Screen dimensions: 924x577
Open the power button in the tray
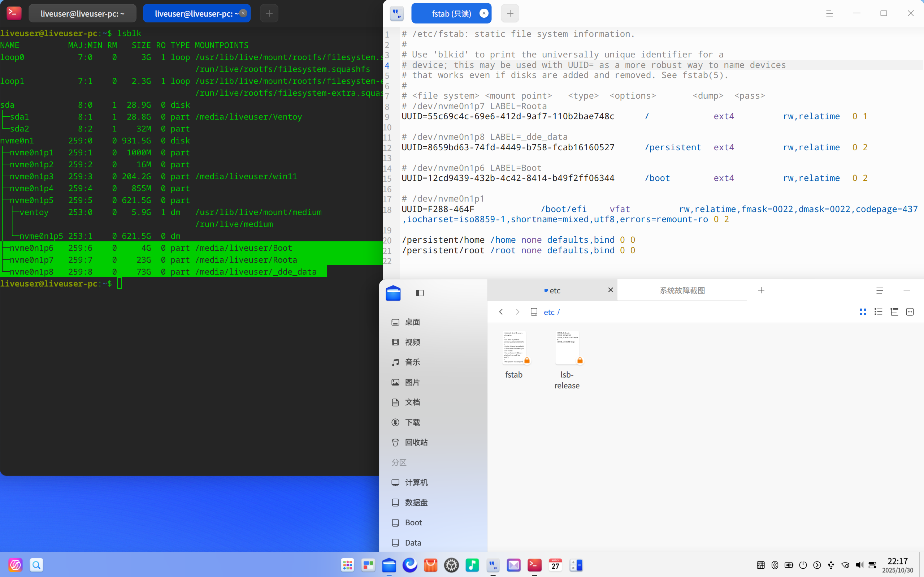tap(803, 565)
